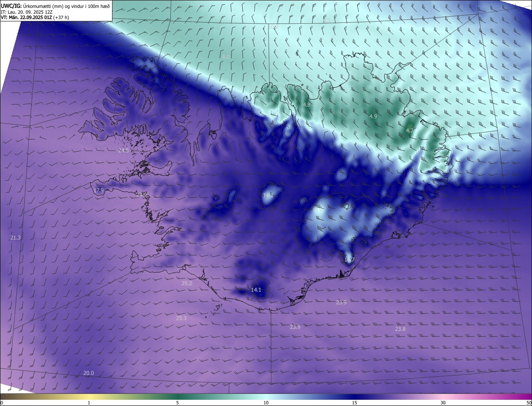Click the color scale label 15
This screenshot has height=406, width=532.
[355, 403]
